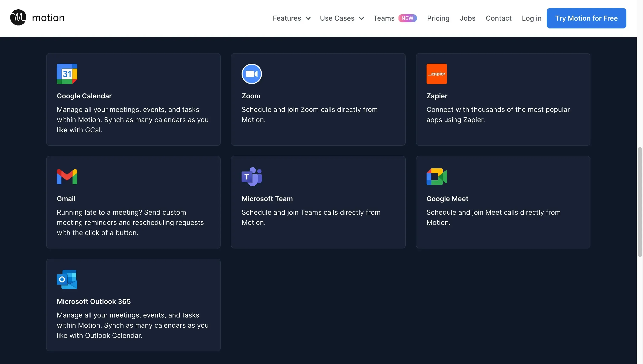Open the Log in link
Viewport: 643px width, 364px height.
pos(531,18)
